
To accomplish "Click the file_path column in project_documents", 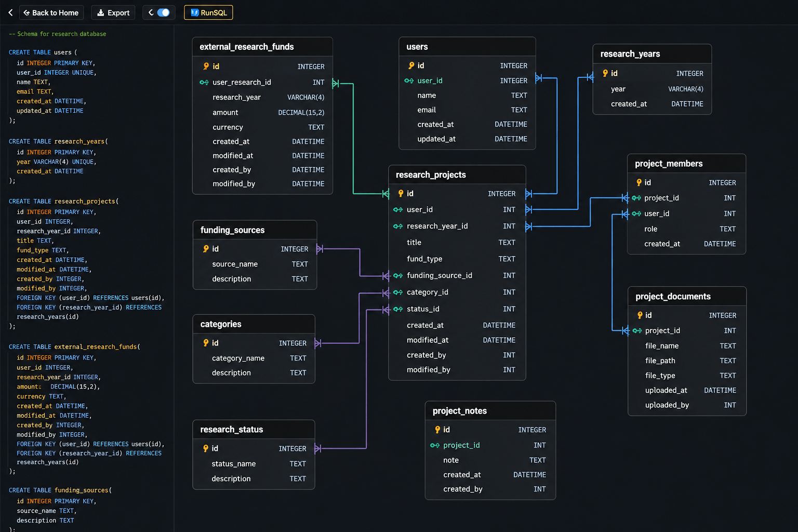I will (x=687, y=361).
